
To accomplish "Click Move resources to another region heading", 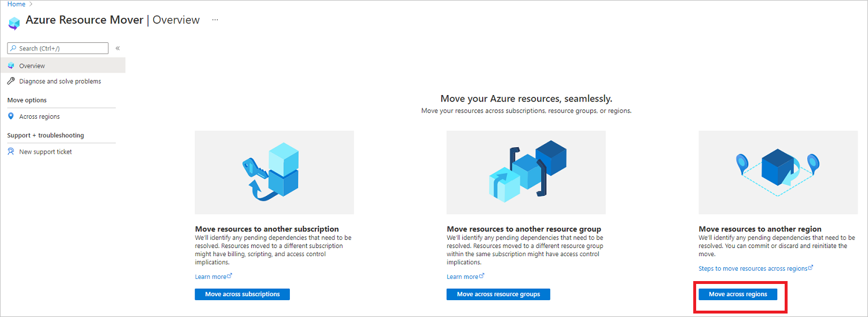I will [x=760, y=229].
